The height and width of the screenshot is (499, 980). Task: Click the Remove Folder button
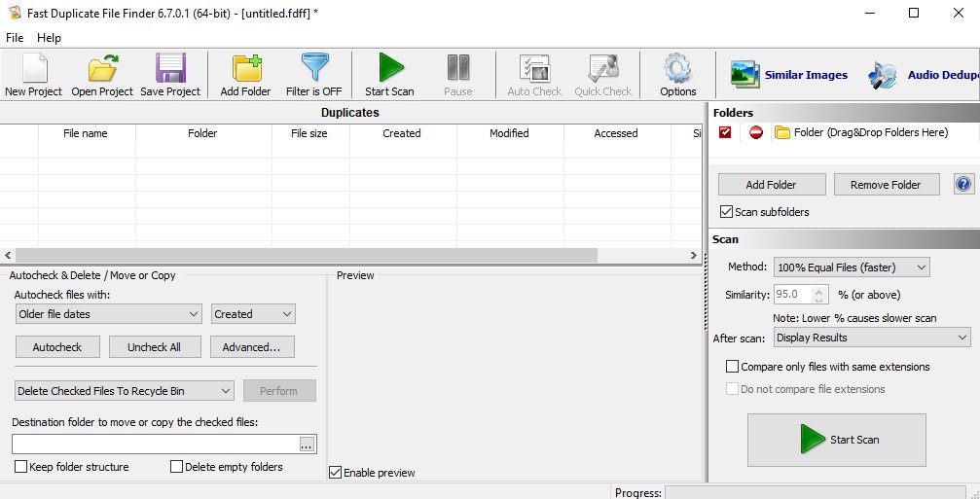tap(887, 185)
